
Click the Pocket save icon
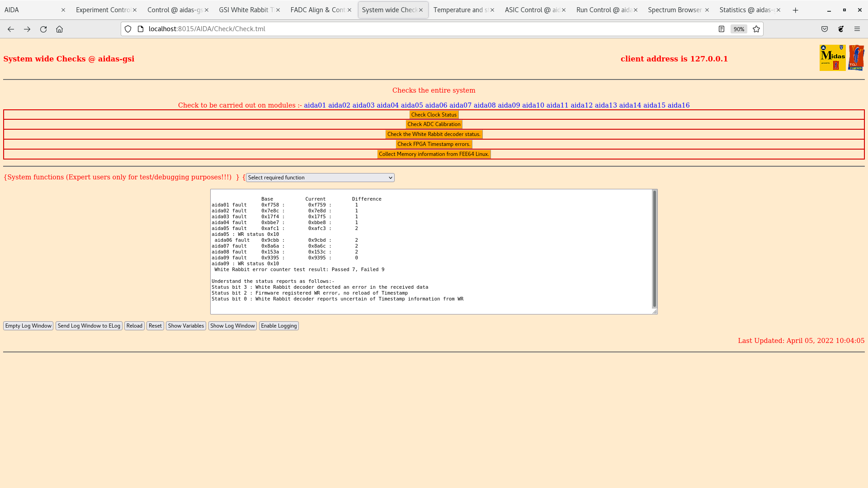point(825,29)
